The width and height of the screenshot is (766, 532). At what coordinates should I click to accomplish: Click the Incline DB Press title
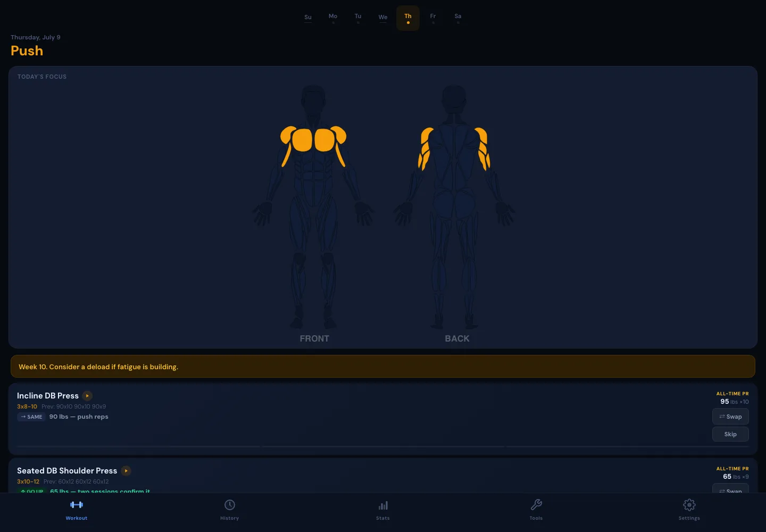tap(48, 396)
